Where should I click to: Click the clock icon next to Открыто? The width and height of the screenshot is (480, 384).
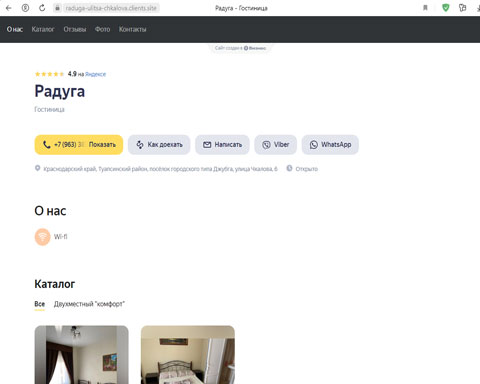coord(289,168)
